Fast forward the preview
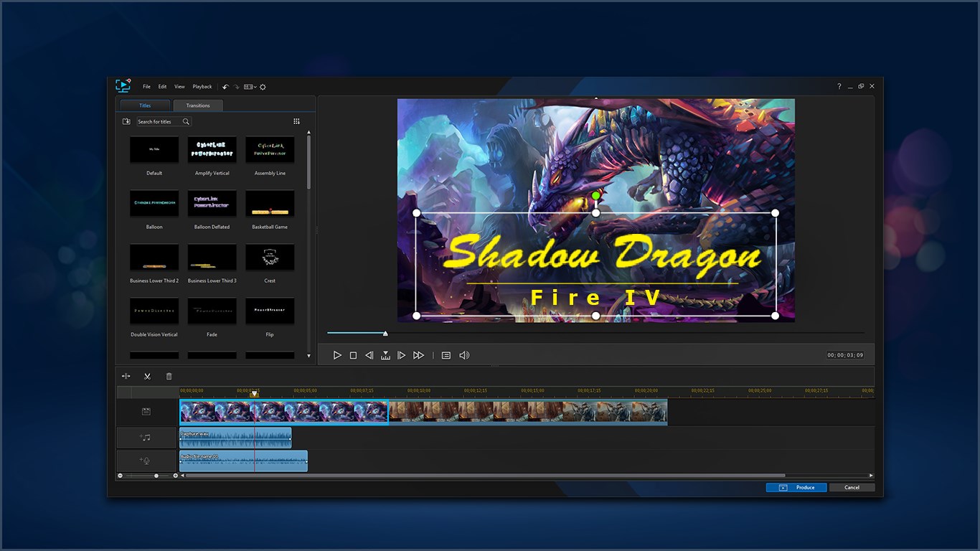Screen dimensions: 980x551 point(419,355)
